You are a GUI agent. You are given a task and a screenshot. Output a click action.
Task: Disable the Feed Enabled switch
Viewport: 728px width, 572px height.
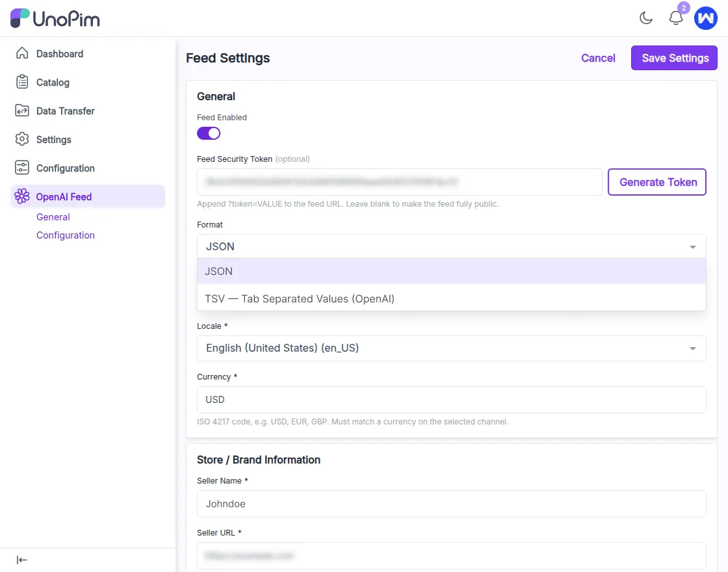208,133
